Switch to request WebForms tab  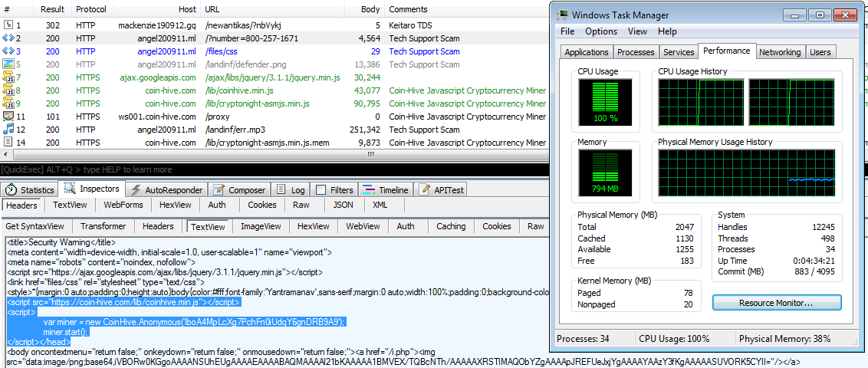[123, 205]
